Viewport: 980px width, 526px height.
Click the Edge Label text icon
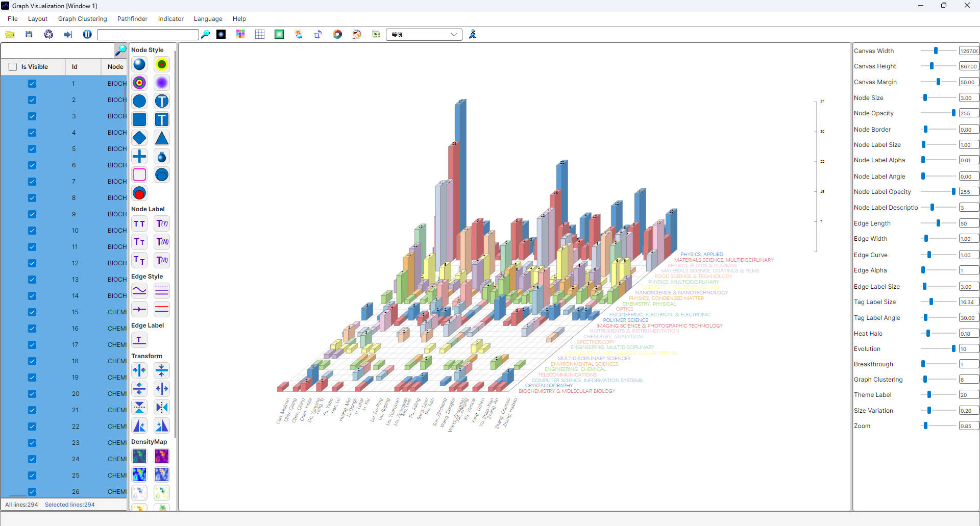[x=139, y=340]
